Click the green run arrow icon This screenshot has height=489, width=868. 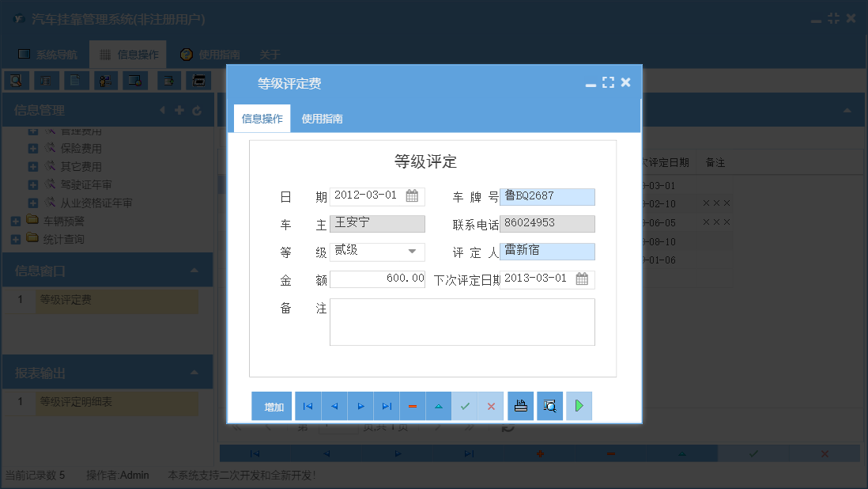point(579,405)
